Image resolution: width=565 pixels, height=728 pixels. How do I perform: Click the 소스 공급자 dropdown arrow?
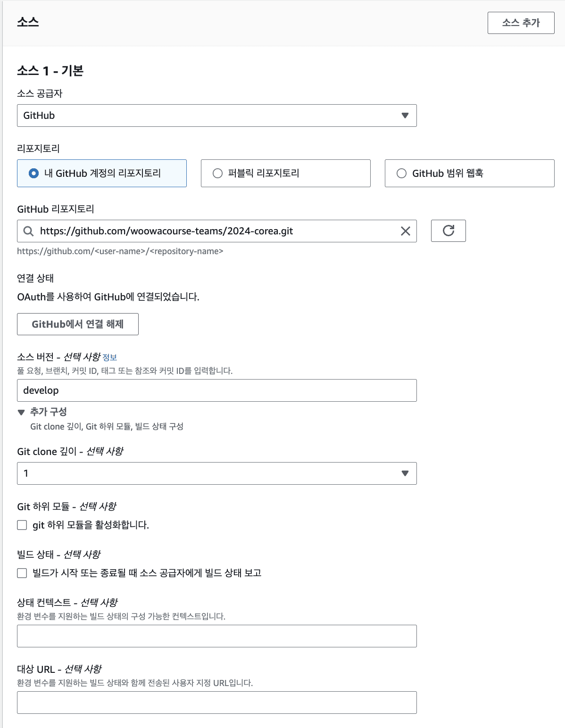(x=405, y=116)
